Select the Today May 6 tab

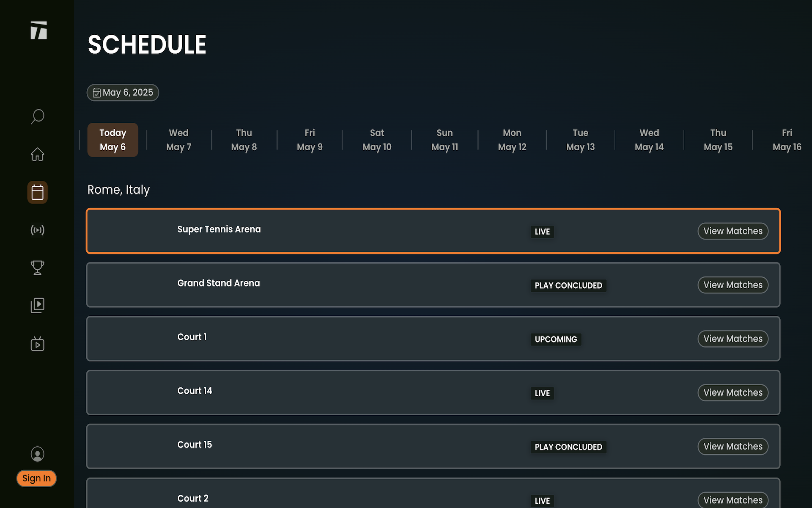[112, 140]
